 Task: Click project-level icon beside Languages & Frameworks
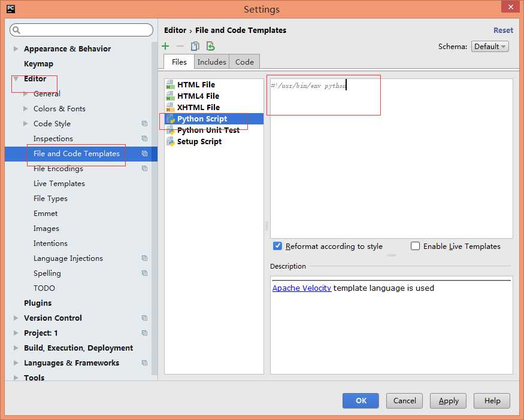click(x=144, y=363)
